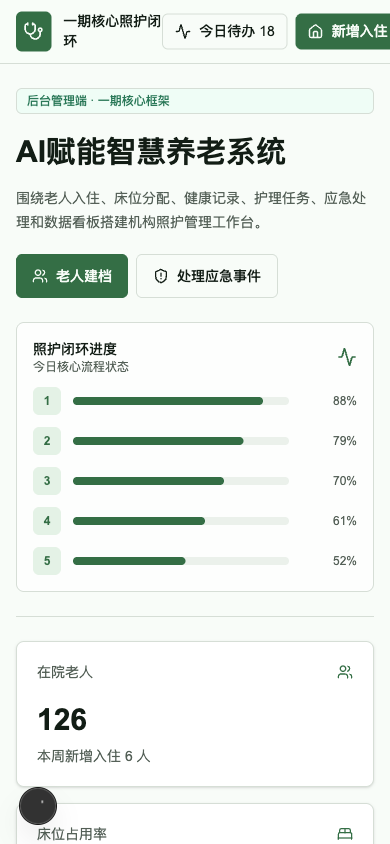Click the step 3 number badge

point(47,481)
